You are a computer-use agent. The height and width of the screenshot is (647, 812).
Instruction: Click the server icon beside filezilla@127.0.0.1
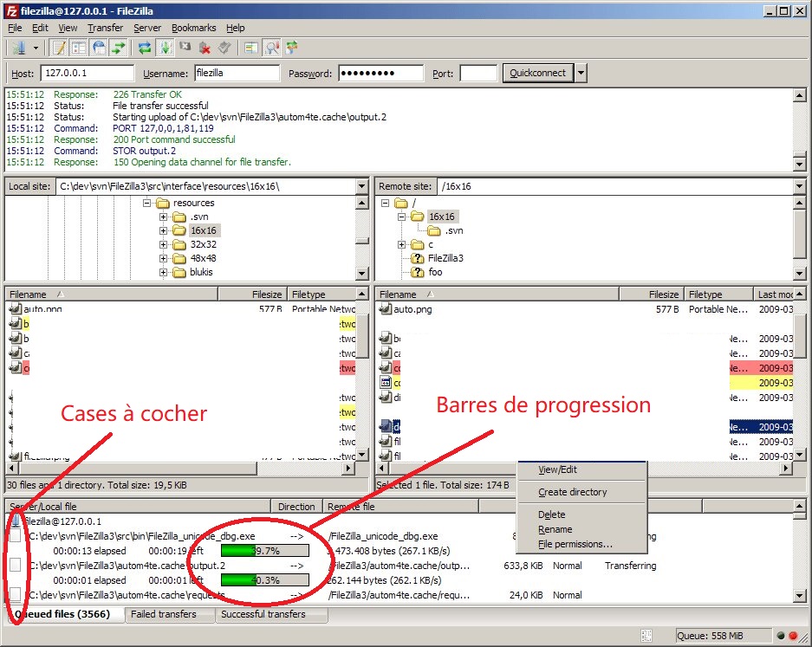pos(15,521)
